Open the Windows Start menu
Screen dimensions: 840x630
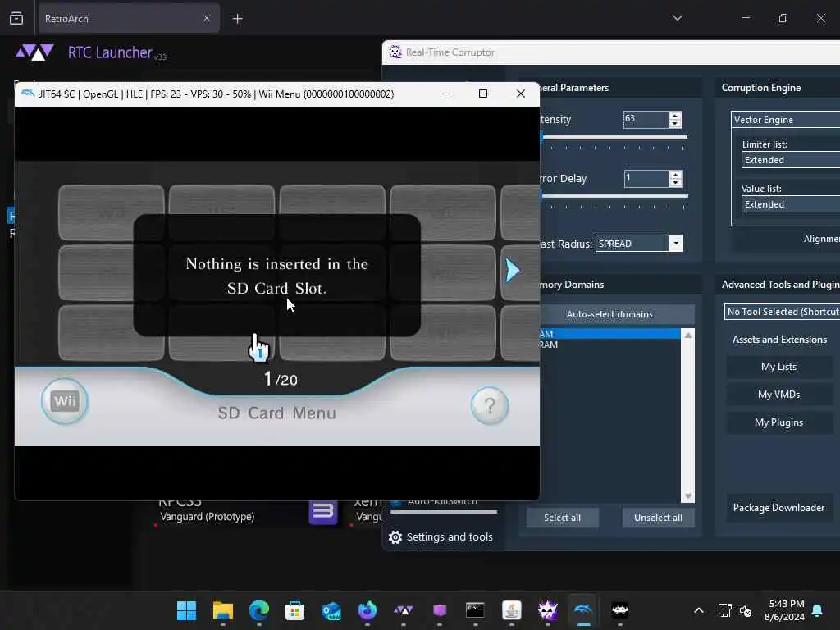tap(186, 610)
